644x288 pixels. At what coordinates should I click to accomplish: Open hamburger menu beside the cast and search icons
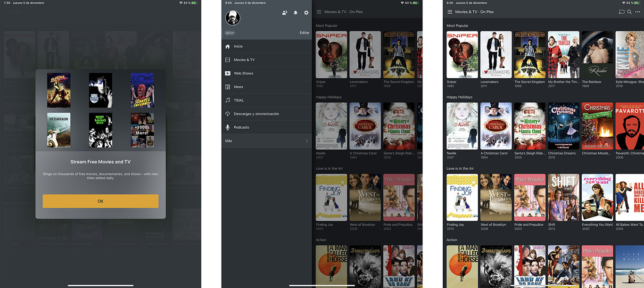click(x=450, y=12)
